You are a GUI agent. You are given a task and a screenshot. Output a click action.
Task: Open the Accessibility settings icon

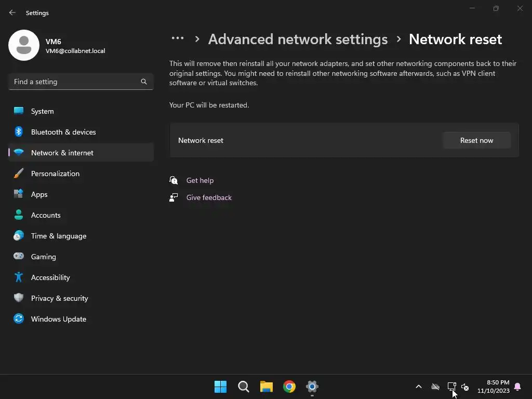click(19, 277)
